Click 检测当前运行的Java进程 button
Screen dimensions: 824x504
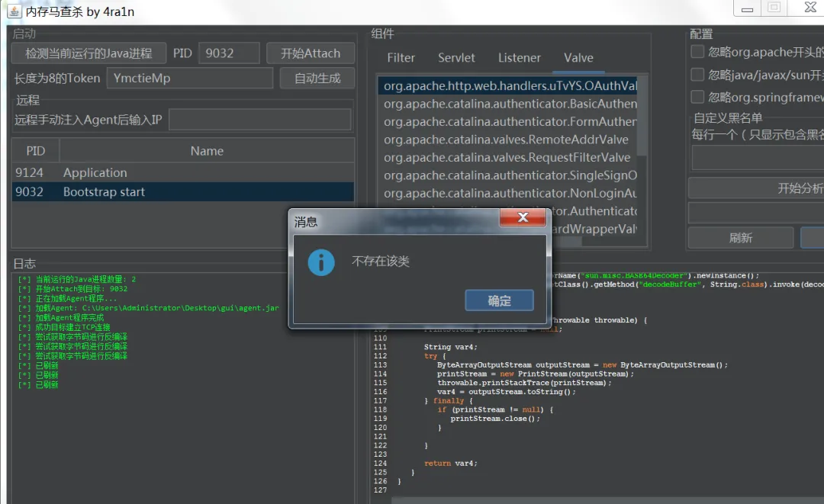[x=89, y=53]
